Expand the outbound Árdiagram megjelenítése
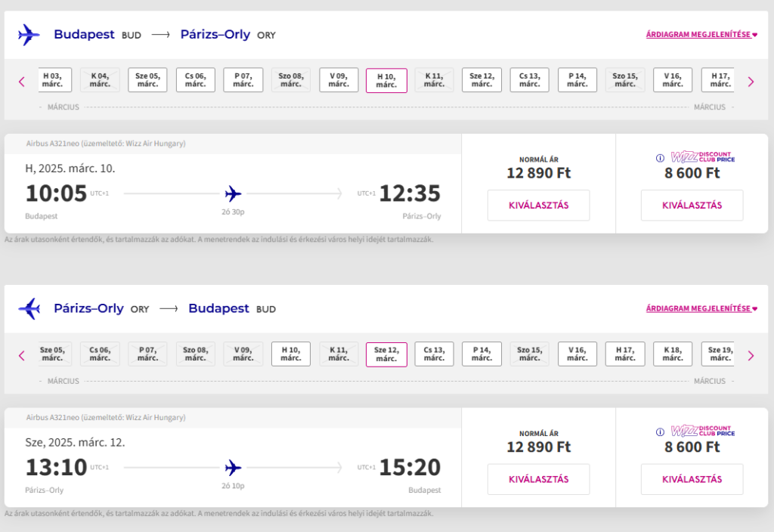This screenshot has width=774, height=532. coord(701,35)
